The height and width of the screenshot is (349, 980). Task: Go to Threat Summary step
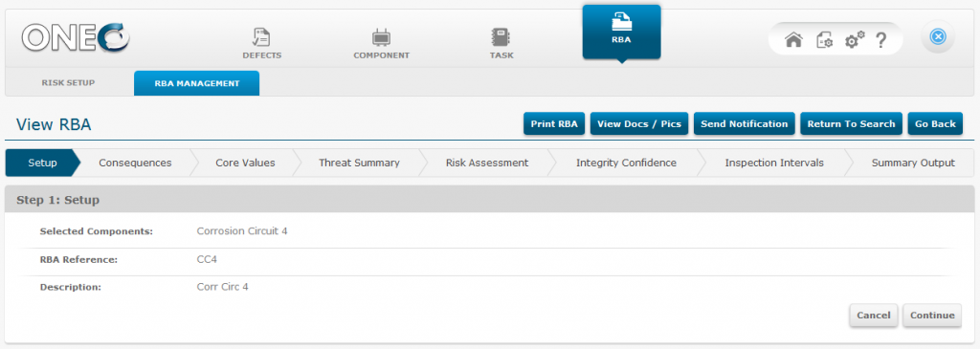tap(359, 163)
